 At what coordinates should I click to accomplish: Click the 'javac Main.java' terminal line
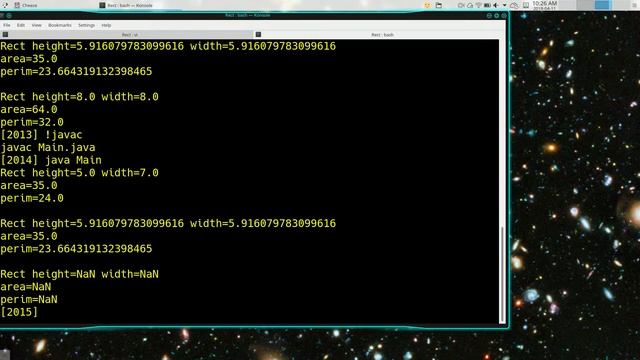pos(48,147)
